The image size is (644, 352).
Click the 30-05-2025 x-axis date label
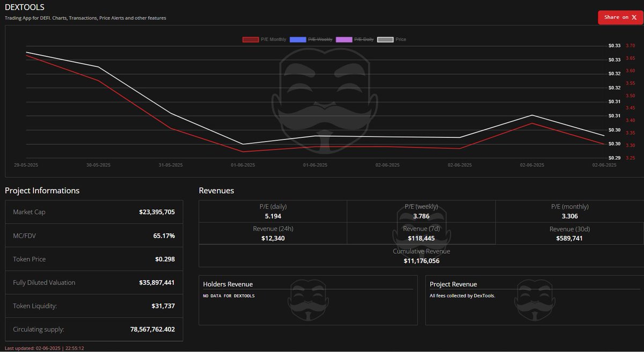coord(98,165)
